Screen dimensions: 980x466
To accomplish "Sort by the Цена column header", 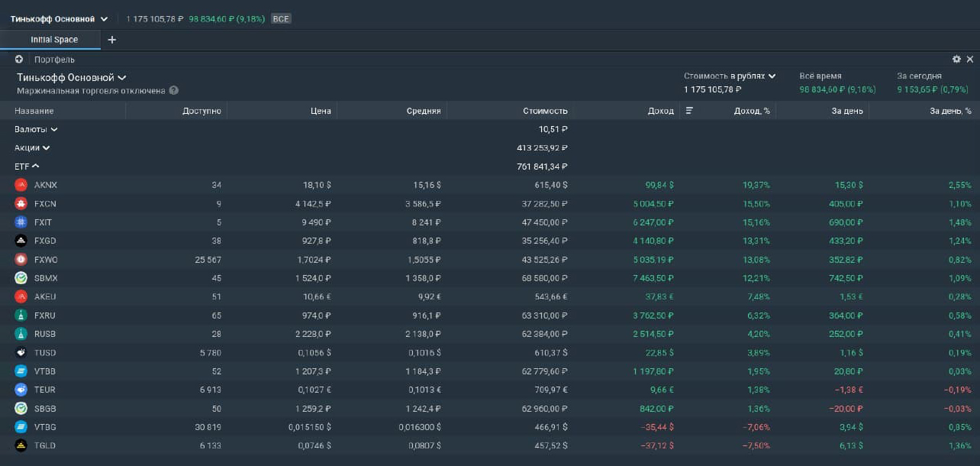I will point(321,111).
